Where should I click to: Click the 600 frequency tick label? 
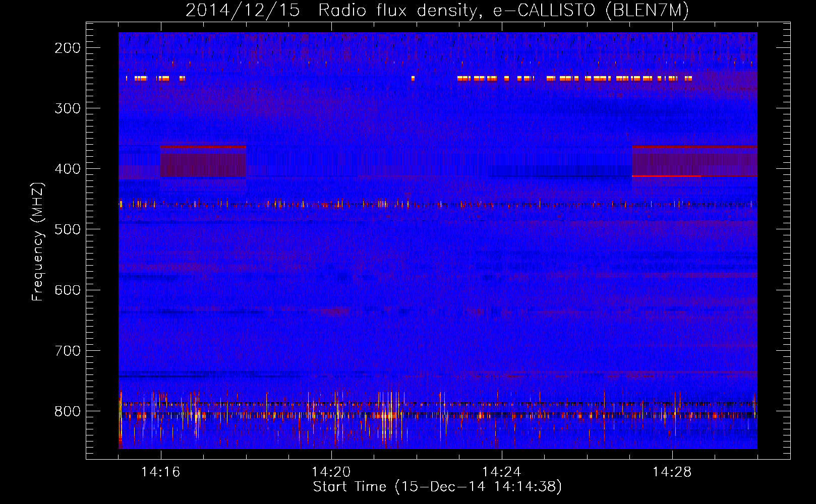click(68, 290)
